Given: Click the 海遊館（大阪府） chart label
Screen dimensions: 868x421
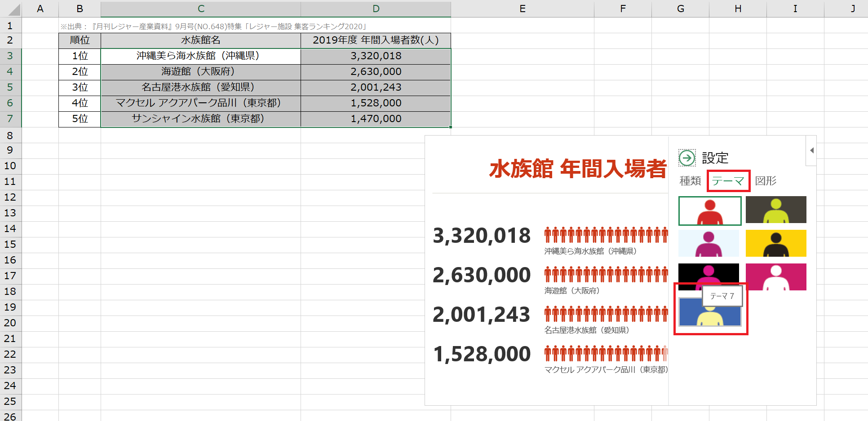Looking at the screenshot, I should (x=572, y=291).
